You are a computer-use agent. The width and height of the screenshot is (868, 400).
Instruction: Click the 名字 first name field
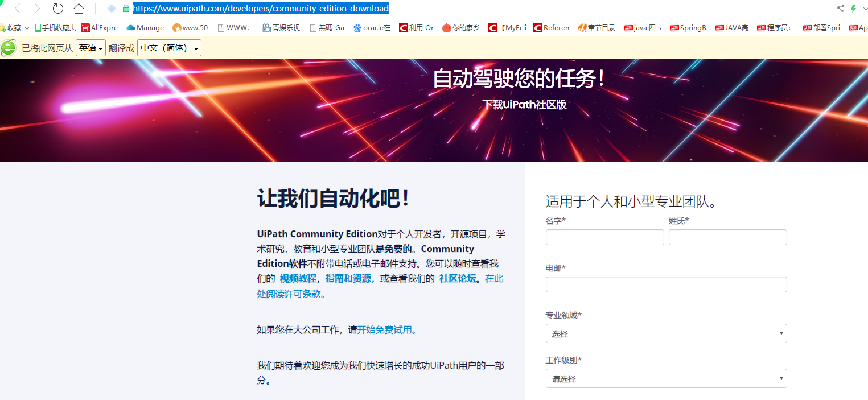click(604, 237)
